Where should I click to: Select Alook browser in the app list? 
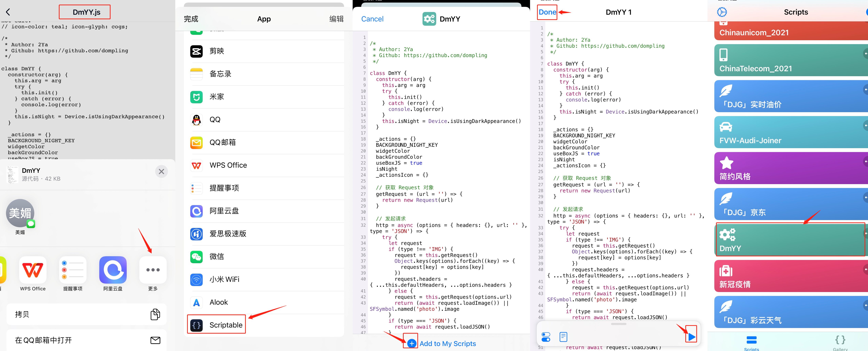[264, 302]
